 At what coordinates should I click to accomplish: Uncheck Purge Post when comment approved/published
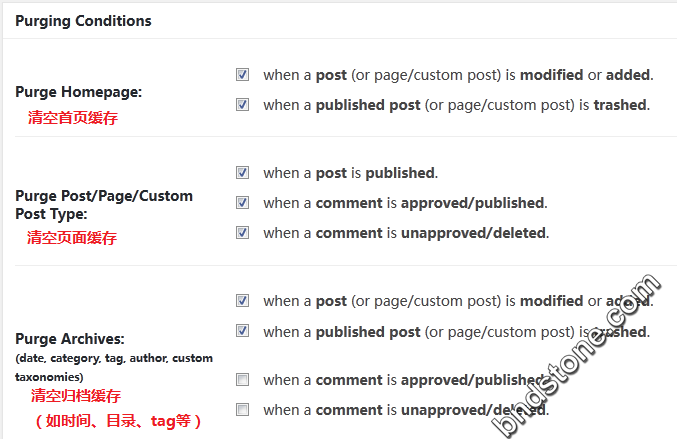click(x=242, y=202)
